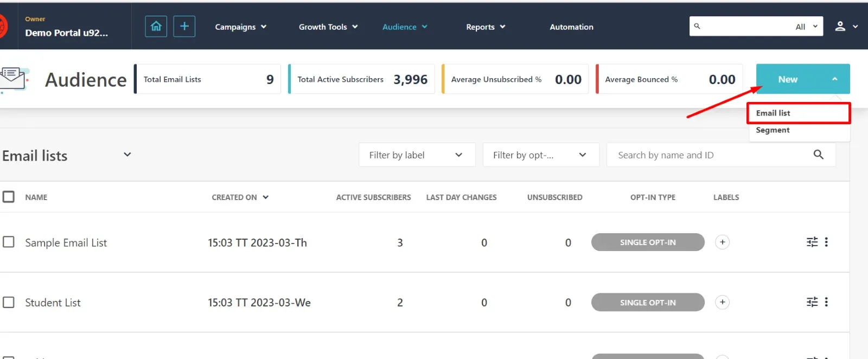Image resolution: width=868 pixels, height=359 pixels.
Task: Open the All search scope dropdown
Action: pyautogui.click(x=806, y=27)
